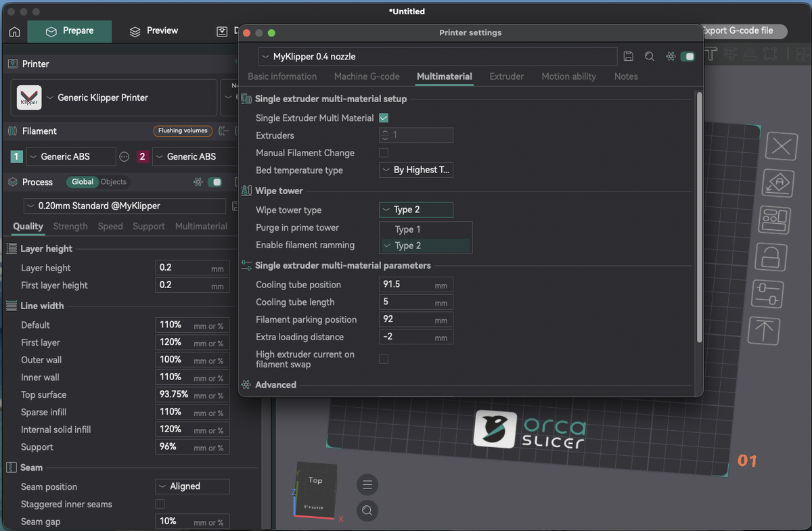Click the zoom magnifier icon near the view cube
This screenshot has height=531, width=812.
pyautogui.click(x=367, y=511)
